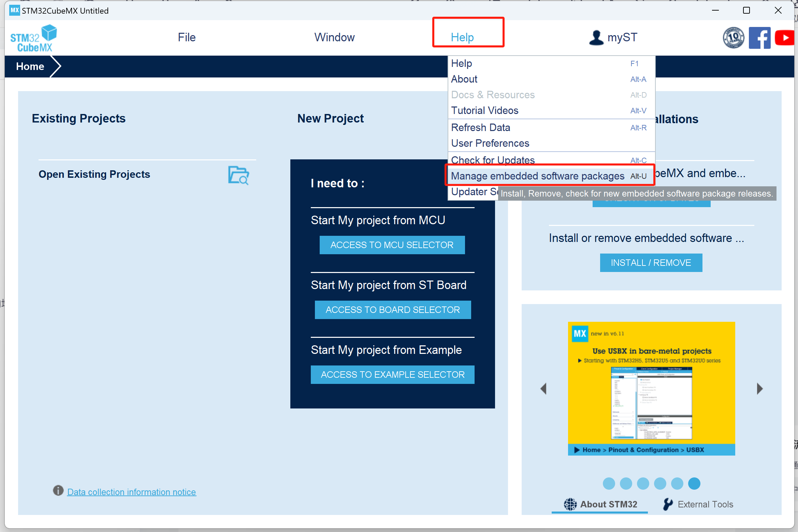Viewport: 798px width, 532px height.
Task: Click the ACCESS TO MCU SELECTOR button
Action: click(392, 245)
